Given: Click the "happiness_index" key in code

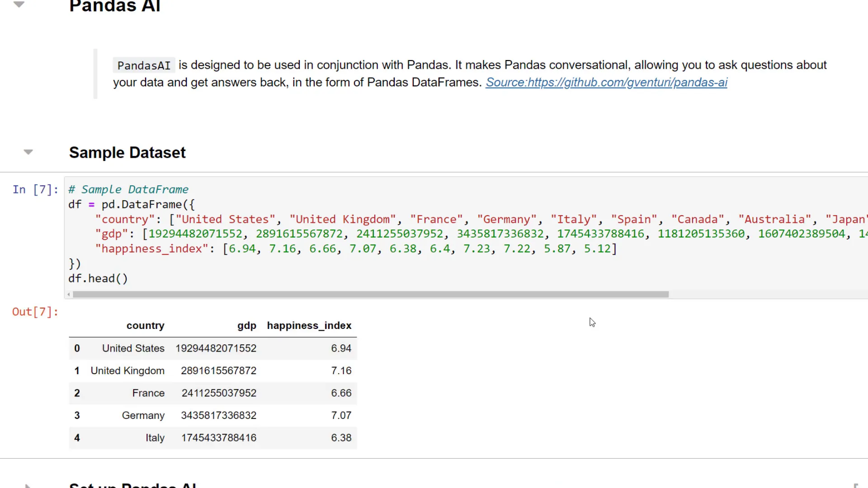Looking at the screenshot, I should click(x=152, y=249).
